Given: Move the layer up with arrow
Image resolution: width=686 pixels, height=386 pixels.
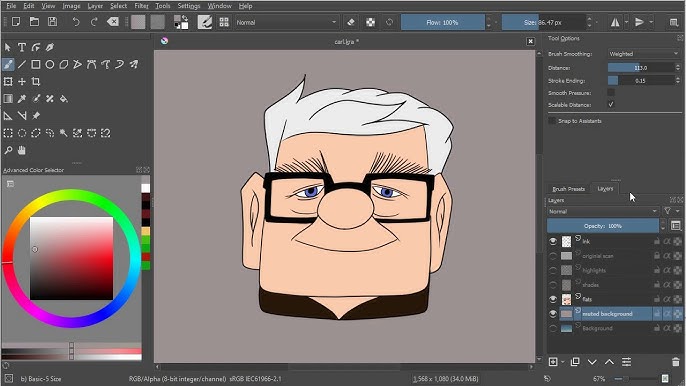Looking at the screenshot, I should 609,362.
